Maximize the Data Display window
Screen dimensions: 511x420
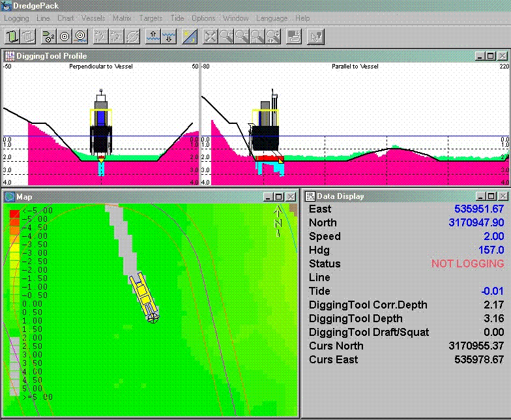click(x=491, y=196)
